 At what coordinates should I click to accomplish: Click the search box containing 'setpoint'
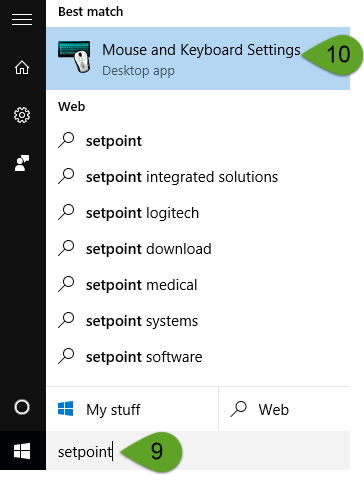198,452
